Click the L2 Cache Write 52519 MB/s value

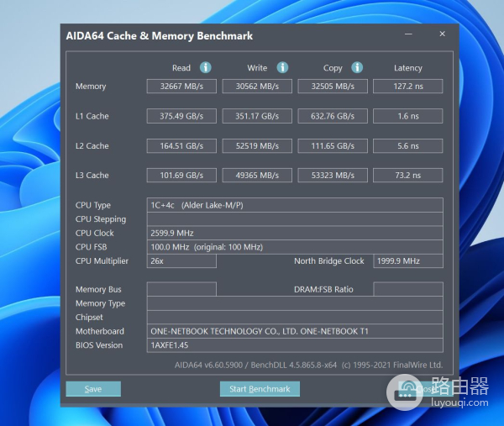point(257,145)
